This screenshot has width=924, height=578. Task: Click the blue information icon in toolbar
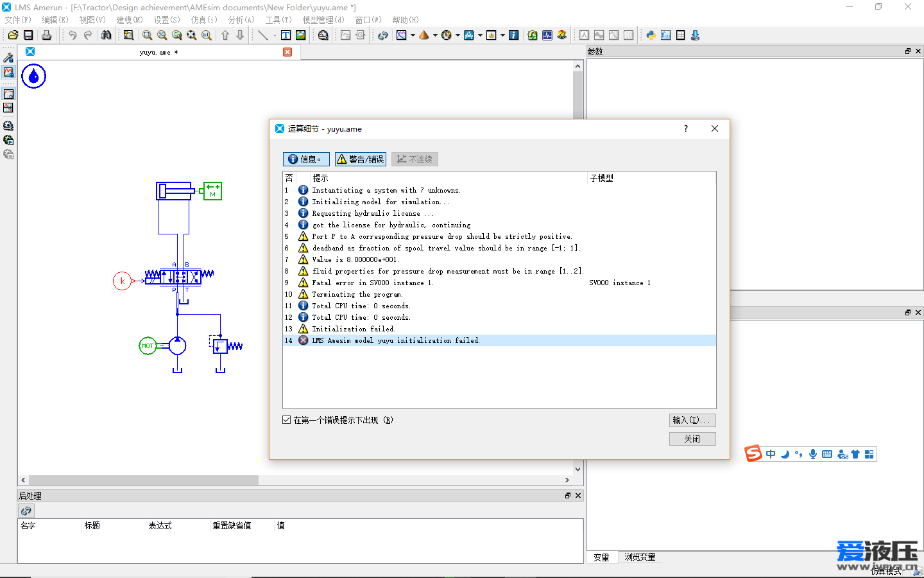click(x=513, y=35)
